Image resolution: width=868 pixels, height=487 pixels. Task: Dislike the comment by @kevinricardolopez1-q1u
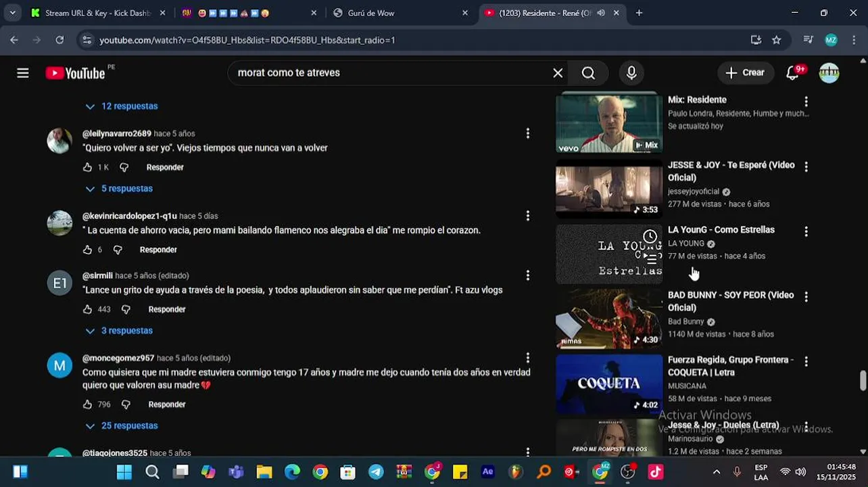point(118,250)
